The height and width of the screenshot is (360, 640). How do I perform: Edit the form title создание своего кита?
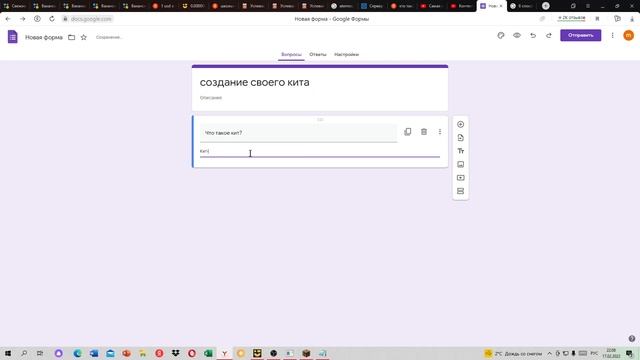(254, 82)
